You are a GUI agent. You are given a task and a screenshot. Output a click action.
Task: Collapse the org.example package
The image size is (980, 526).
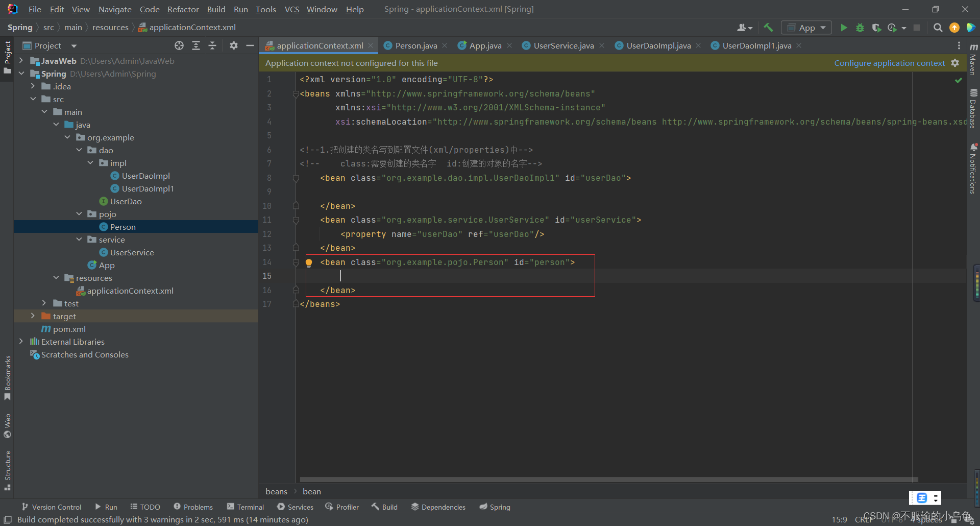point(67,137)
